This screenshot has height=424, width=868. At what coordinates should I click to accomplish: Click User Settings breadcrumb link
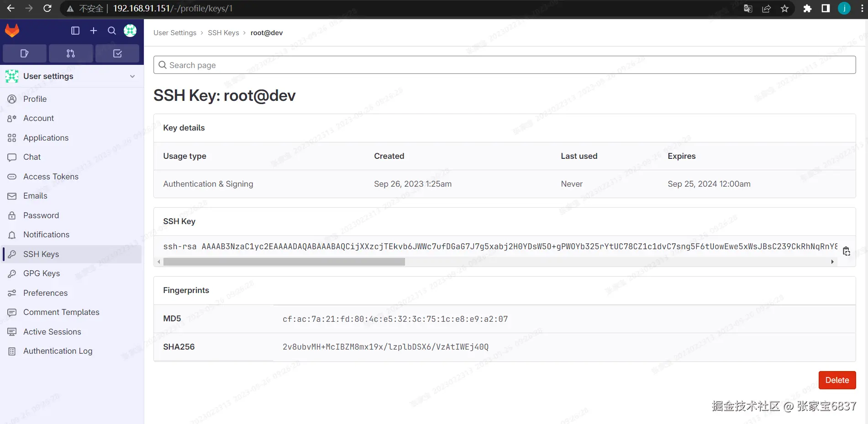click(x=175, y=33)
